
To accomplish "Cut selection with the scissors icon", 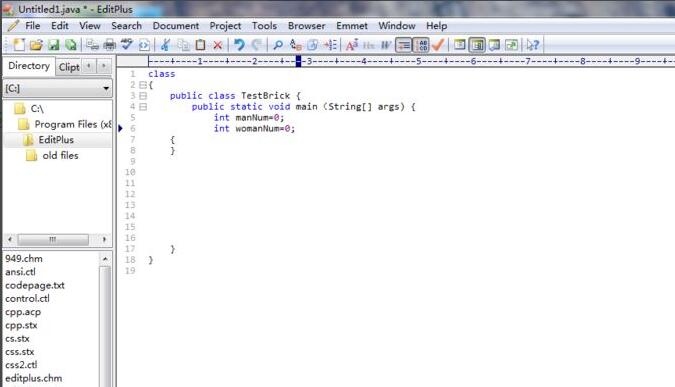I will point(165,45).
